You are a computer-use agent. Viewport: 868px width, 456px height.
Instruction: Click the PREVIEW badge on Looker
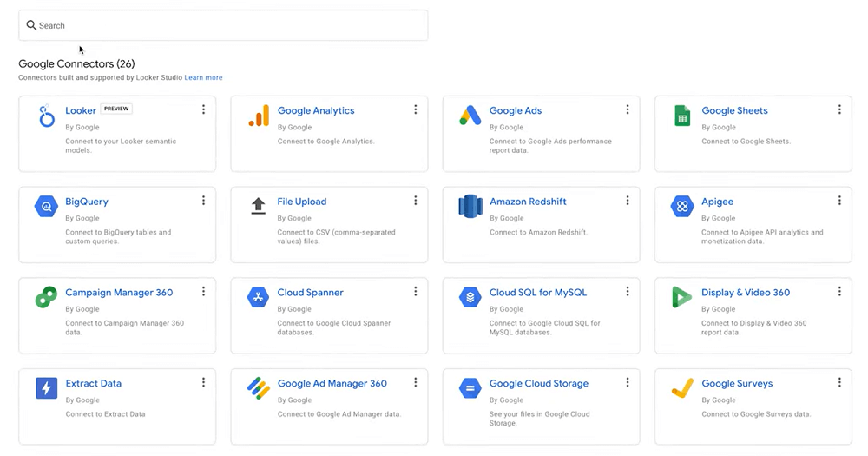[x=116, y=109]
